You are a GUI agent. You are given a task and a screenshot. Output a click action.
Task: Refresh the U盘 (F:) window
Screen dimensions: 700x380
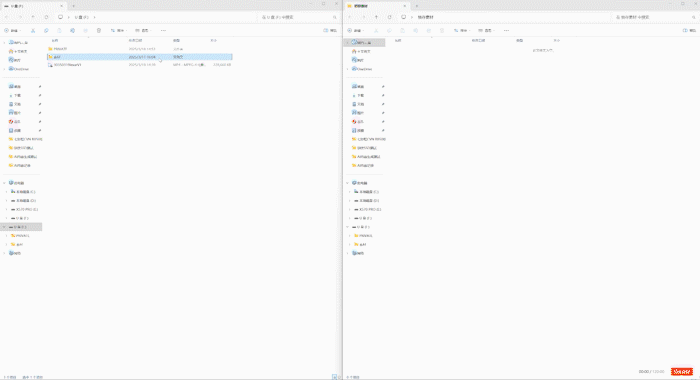(46, 17)
